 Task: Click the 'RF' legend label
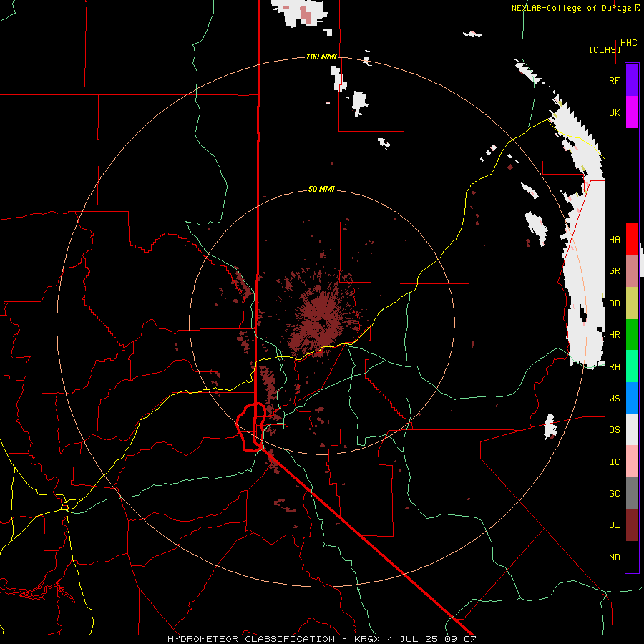click(614, 80)
